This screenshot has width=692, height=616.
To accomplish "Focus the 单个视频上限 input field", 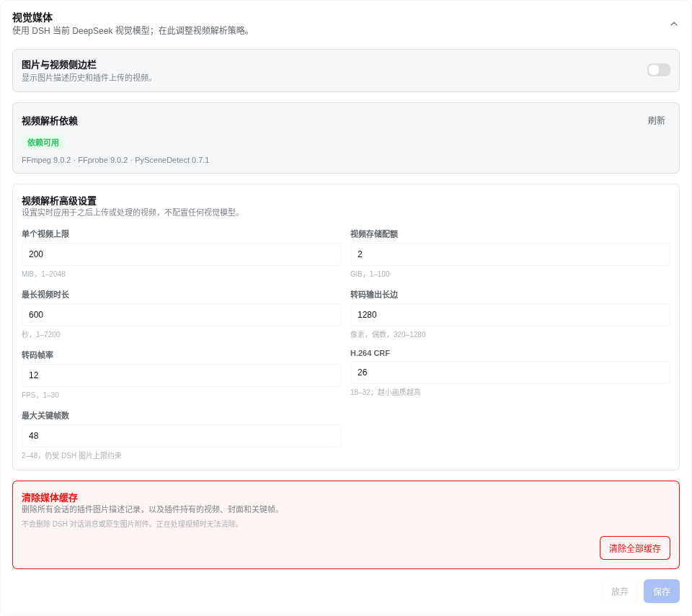I will tap(182, 254).
